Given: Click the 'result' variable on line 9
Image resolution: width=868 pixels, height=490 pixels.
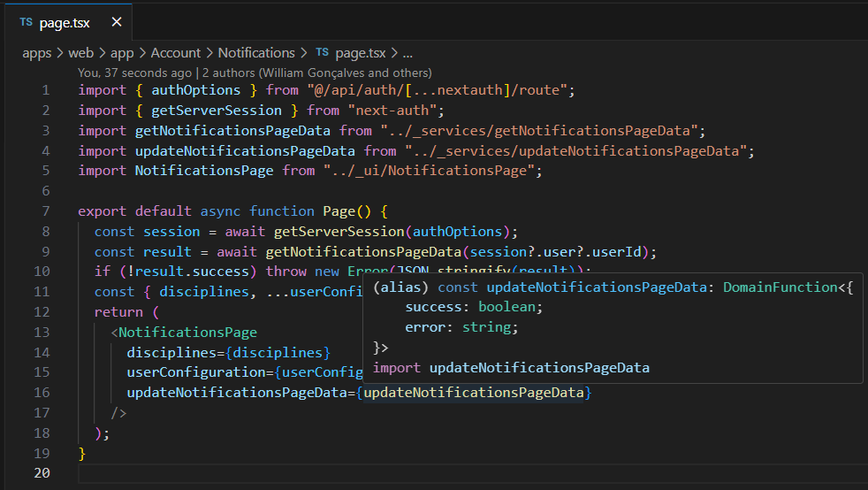Looking at the screenshot, I should coord(167,252).
